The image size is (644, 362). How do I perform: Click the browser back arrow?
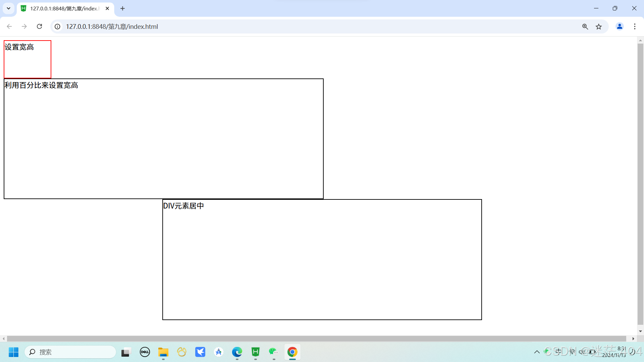coord(9,26)
